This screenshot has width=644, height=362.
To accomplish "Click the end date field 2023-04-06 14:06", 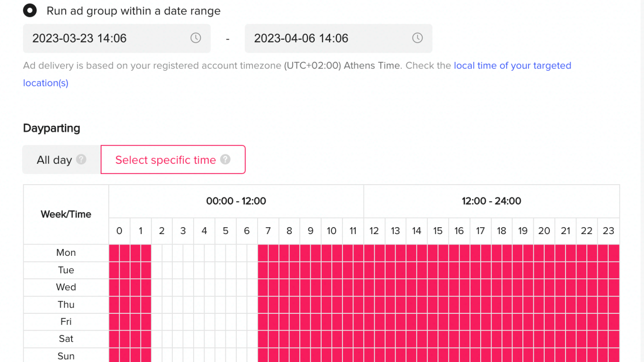I will coord(339,38).
